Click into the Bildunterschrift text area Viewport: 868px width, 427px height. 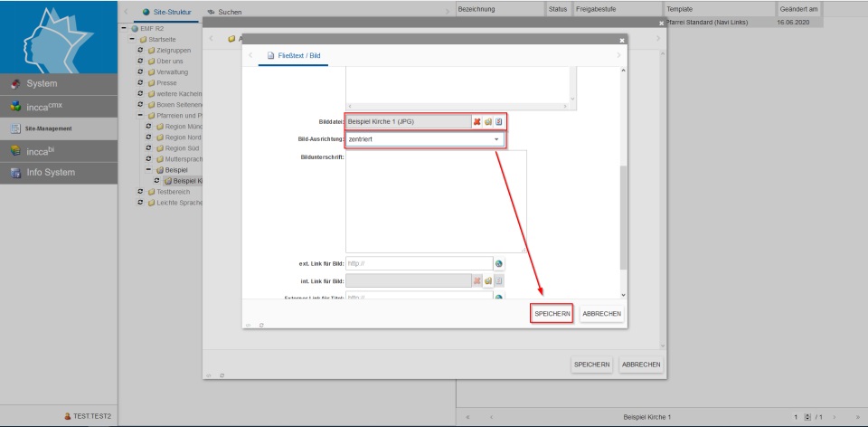(435, 201)
